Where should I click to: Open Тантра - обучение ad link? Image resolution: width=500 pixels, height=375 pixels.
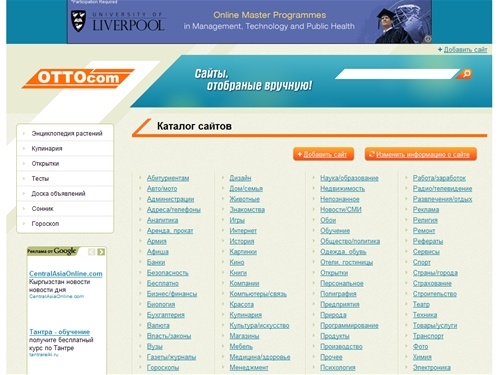tap(60, 332)
